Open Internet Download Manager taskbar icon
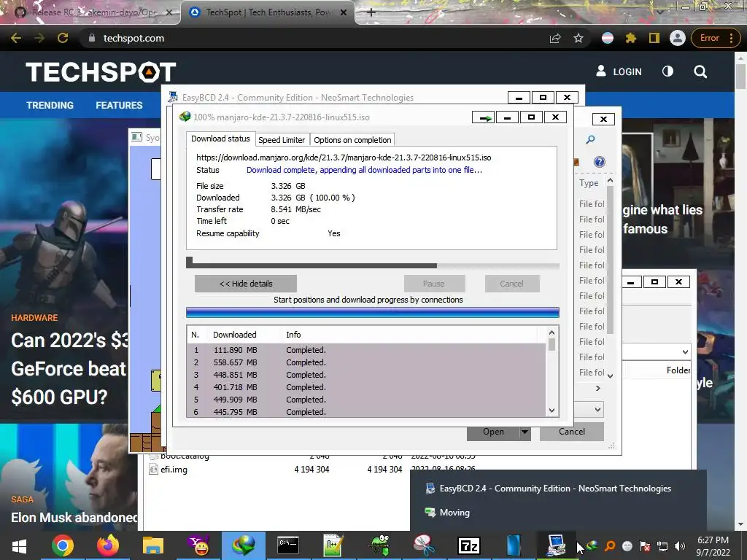Viewport: 747px width, 560px height. point(244,545)
